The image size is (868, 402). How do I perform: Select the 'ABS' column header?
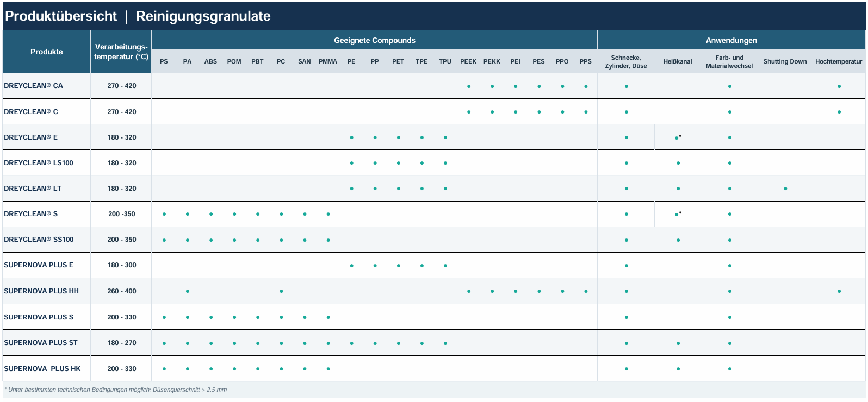[210, 61]
